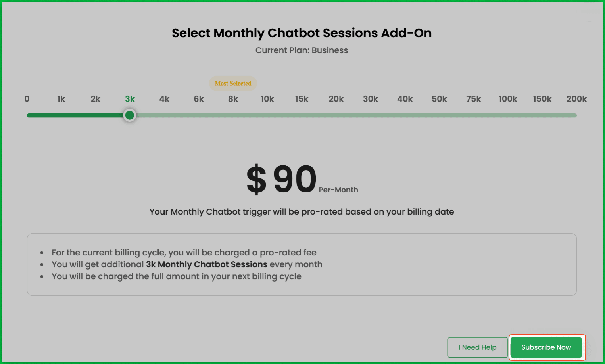
Task: Select the 4k sessions mark
Action: (x=164, y=99)
